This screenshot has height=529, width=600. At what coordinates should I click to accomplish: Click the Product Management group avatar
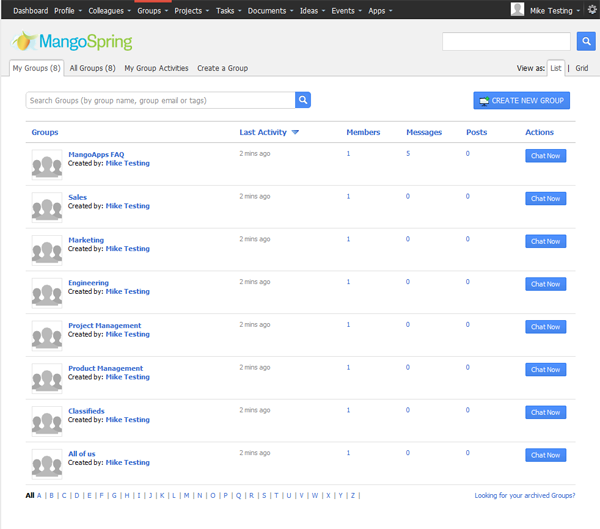tap(47, 379)
